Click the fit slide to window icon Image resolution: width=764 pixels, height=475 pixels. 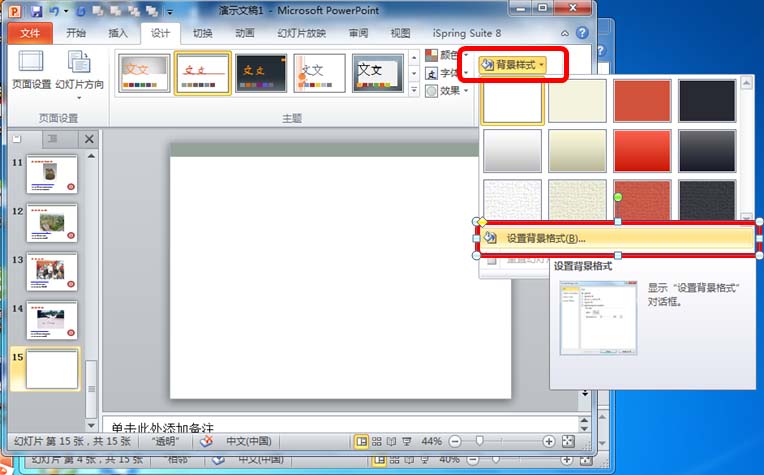(568, 441)
